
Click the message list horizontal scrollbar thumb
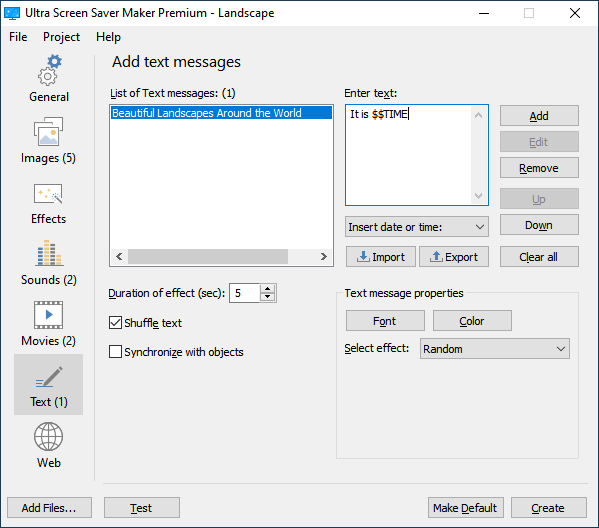click(208, 256)
